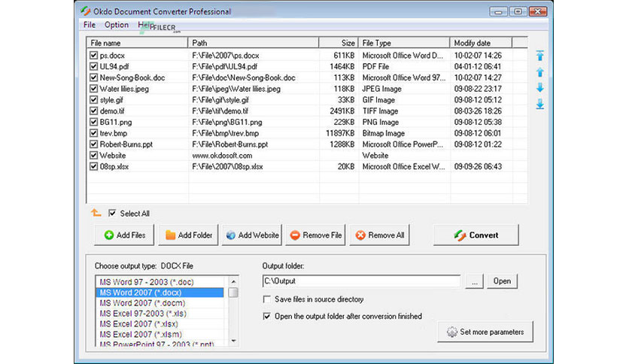The height and width of the screenshot is (364, 629).
Task: Uncheck the 08sp.xlsx checkbox
Action: coord(93,166)
